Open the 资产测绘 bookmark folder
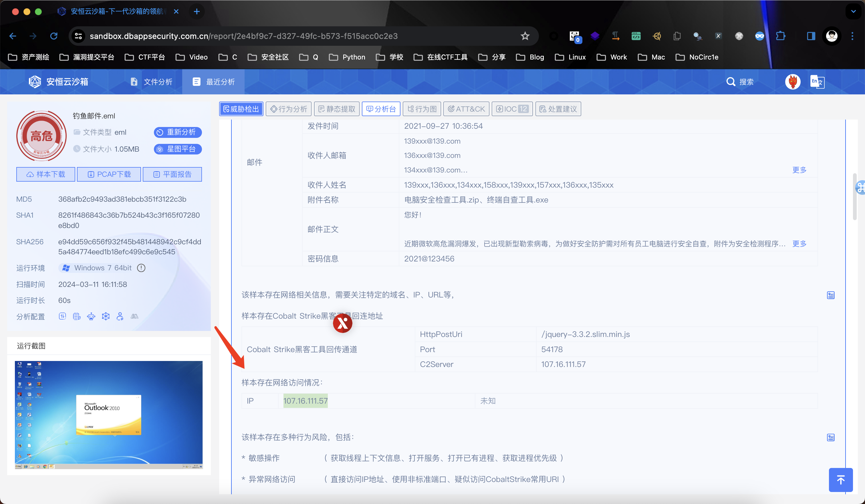 click(29, 57)
